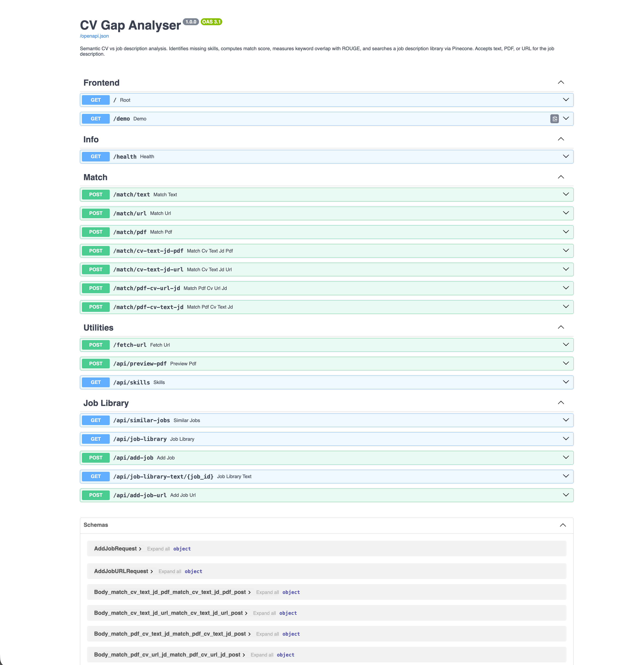Copy the /demo endpoint path to clipboard
Viewport: 644px width, 665px height.
coord(554,119)
